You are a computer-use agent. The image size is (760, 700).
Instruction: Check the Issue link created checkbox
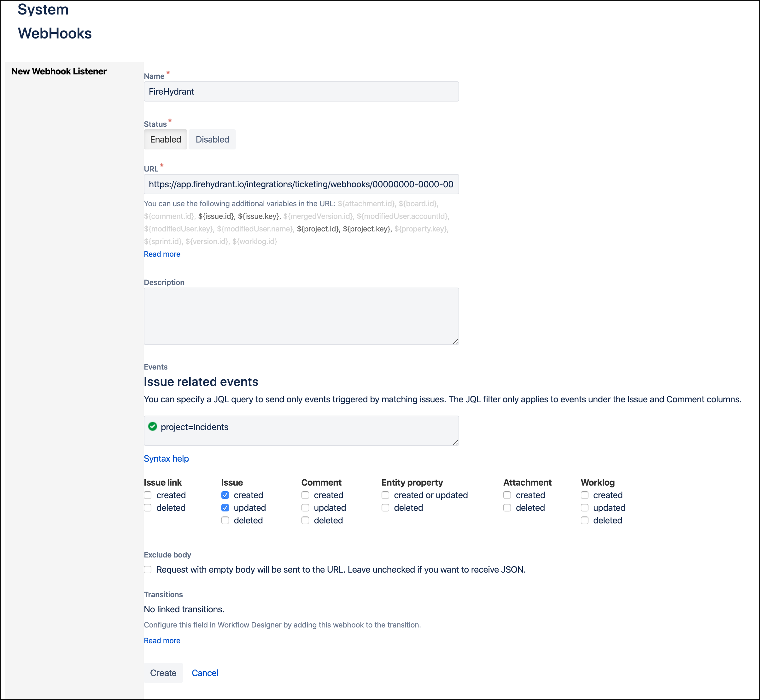coord(148,495)
